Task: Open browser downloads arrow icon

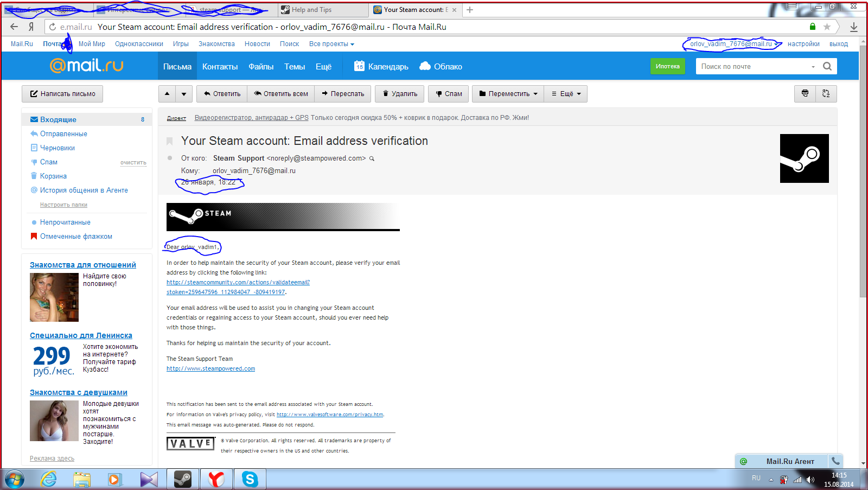Action: [854, 27]
